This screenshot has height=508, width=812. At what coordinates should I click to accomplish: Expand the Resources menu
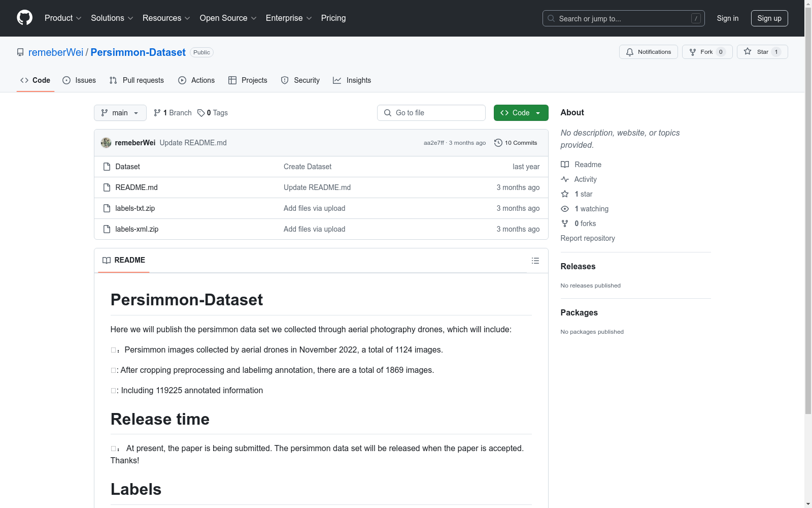coord(166,18)
